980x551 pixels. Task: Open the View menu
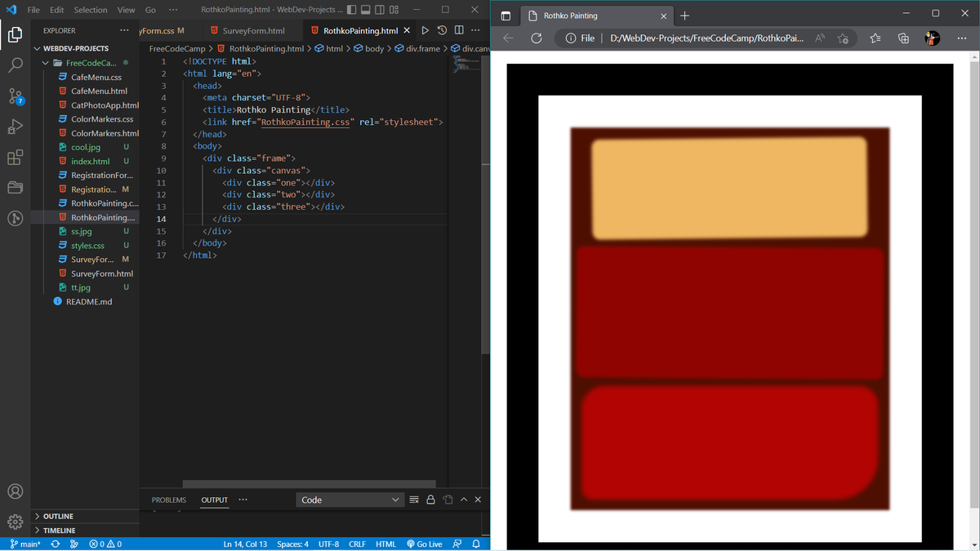pos(126,10)
